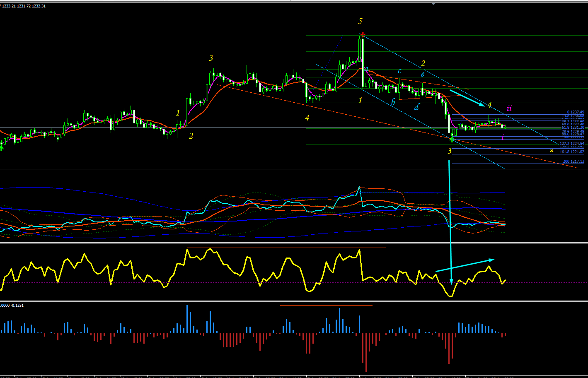The image size is (588, 378).
Task: Click the green up arrow beside the first candles
Action: 1,148
